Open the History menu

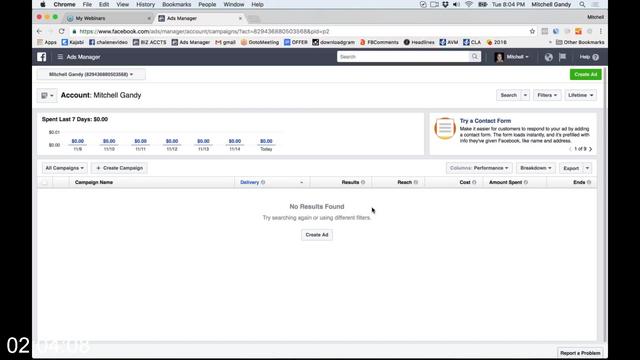coord(145,4)
